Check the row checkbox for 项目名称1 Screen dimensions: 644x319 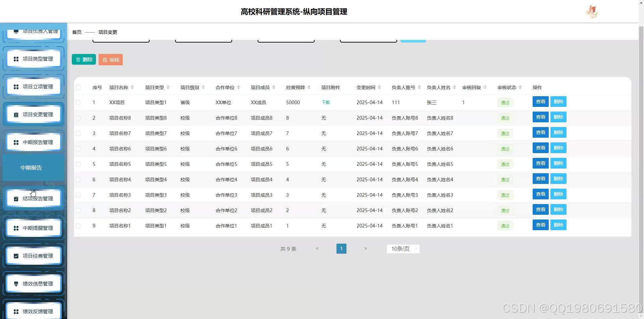point(78,226)
